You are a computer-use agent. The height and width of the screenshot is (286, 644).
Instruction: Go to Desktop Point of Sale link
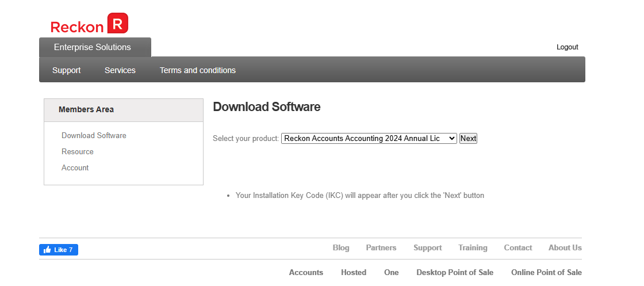pos(455,272)
